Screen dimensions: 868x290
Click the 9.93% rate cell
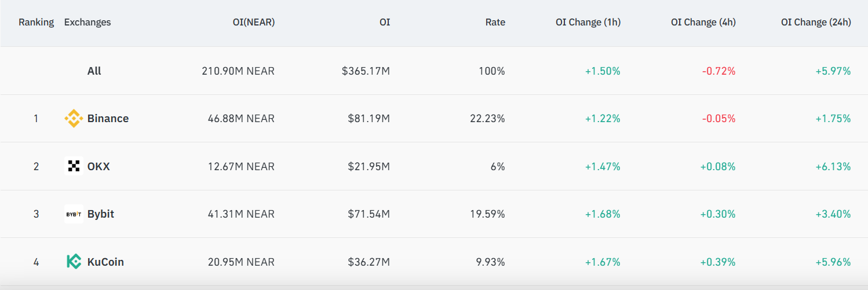point(491,262)
